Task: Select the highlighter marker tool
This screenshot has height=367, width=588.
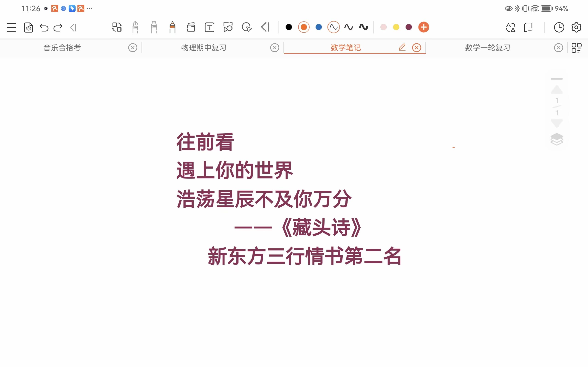Action: click(x=154, y=27)
